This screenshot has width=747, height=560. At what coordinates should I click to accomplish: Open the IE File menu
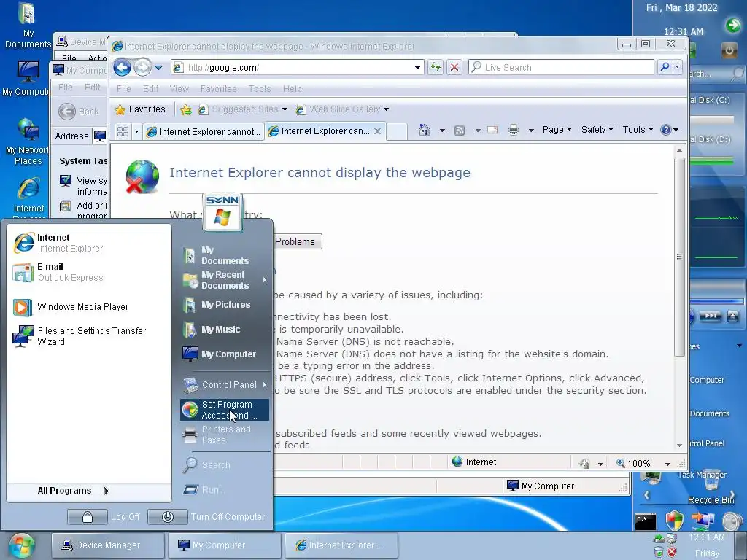123,89
